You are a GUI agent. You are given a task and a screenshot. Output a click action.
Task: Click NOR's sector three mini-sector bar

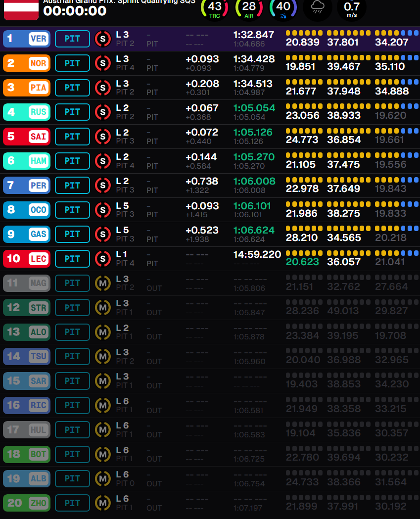click(397, 57)
